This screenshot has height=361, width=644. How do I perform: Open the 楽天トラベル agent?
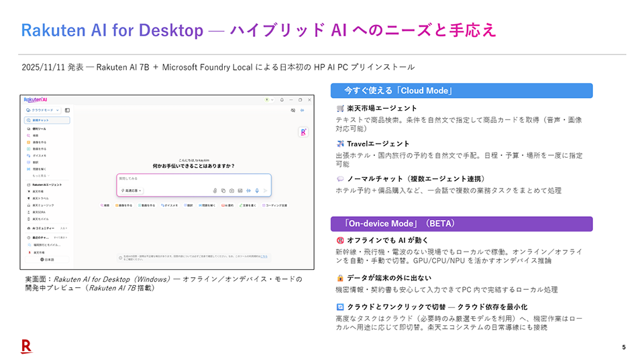[x=38, y=199]
